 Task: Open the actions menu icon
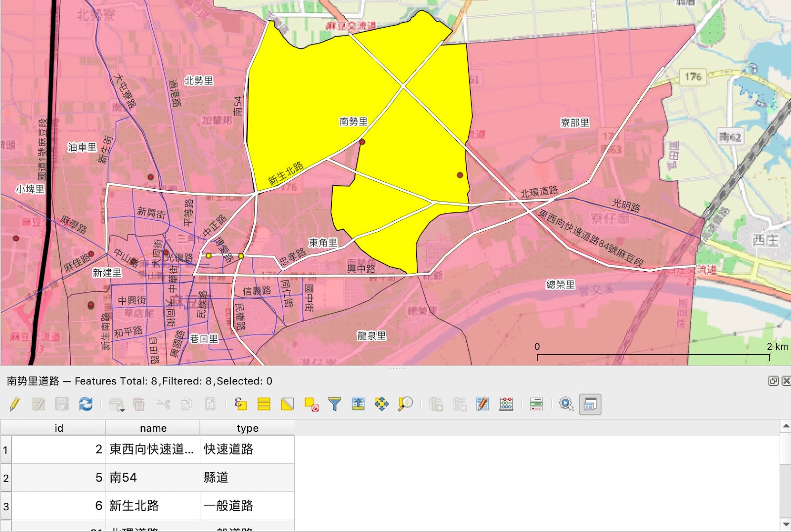(x=567, y=405)
